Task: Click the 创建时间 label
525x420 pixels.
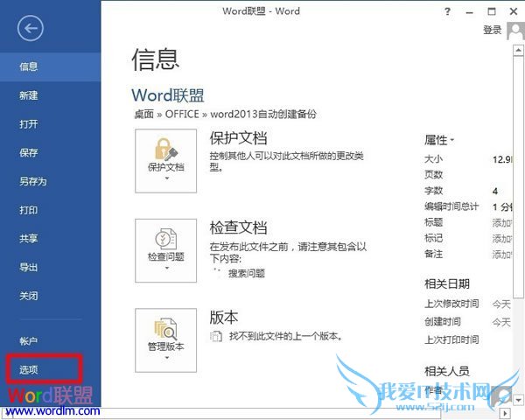Action: [443, 322]
